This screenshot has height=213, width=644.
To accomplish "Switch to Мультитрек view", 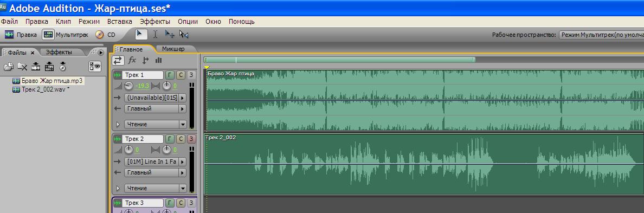I will (x=65, y=35).
